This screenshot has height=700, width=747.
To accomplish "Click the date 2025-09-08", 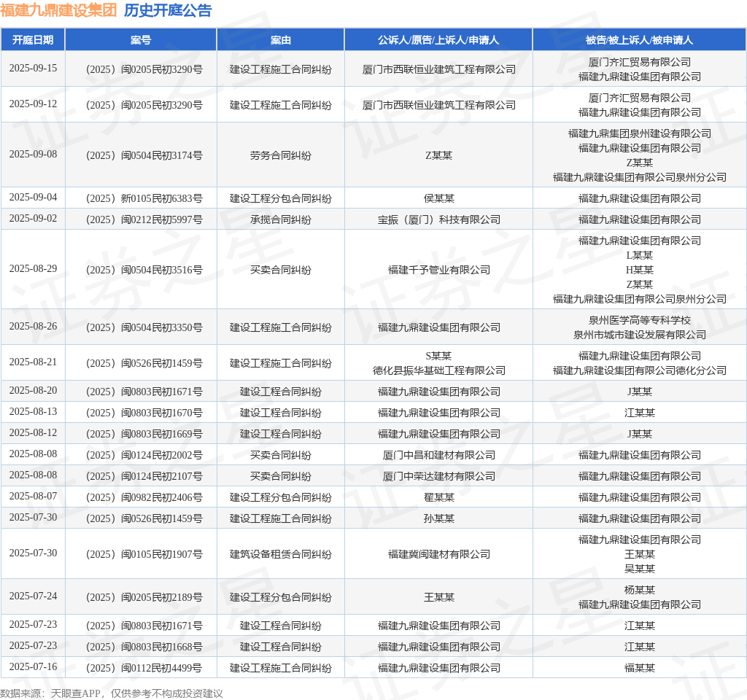I will coord(33,155).
